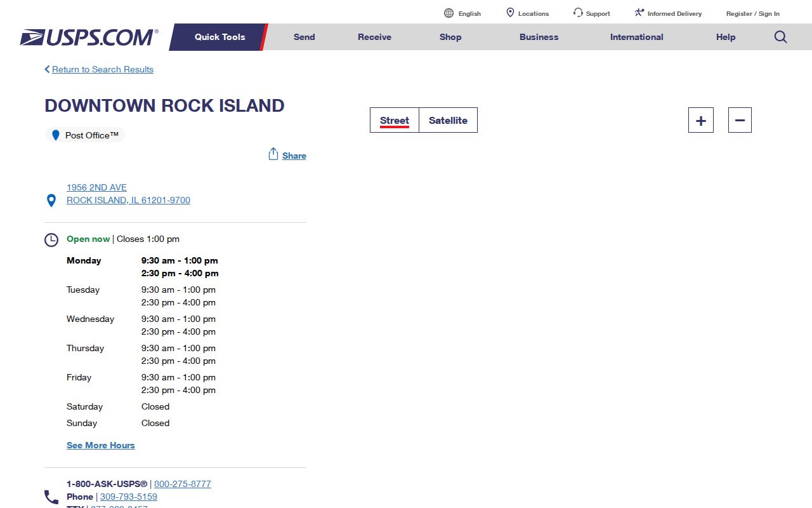Click the Share upload icon

click(273, 154)
